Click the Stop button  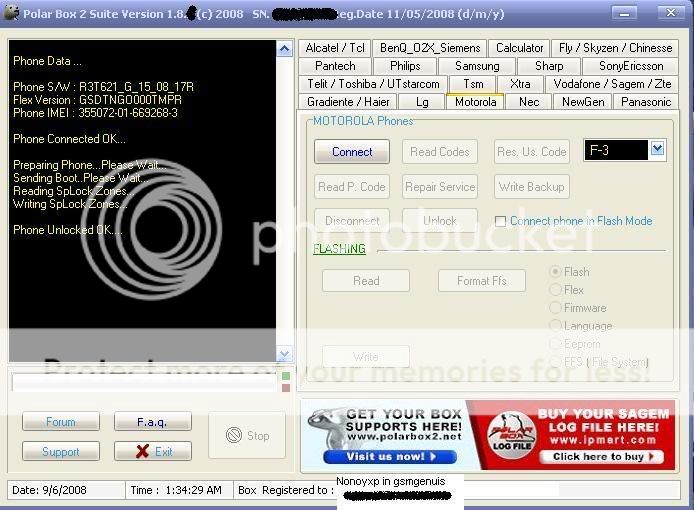pos(247,436)
